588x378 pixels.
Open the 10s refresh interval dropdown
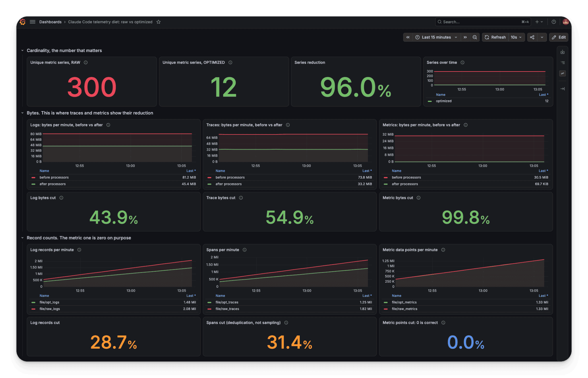pyautogui.click(x=516, y=37)
